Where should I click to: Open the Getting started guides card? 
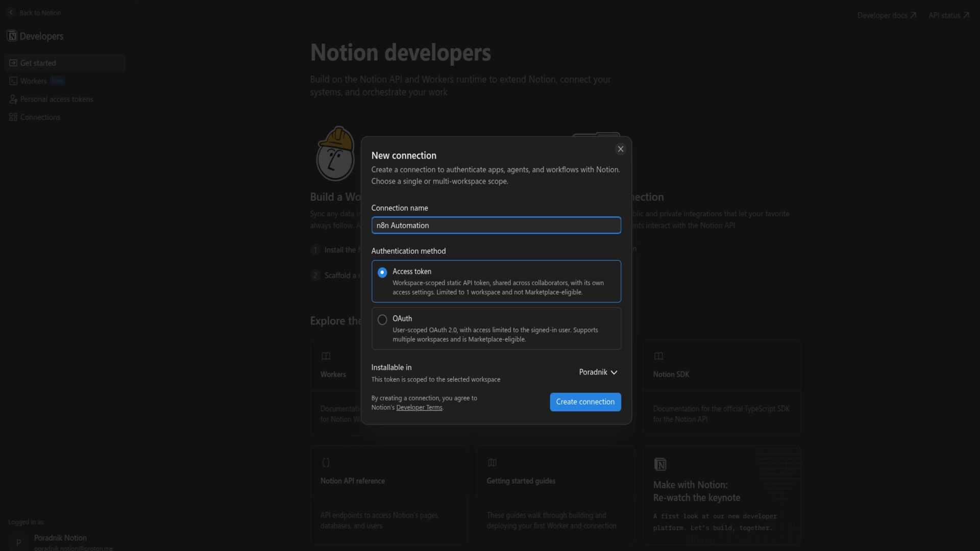click(555, 495)
